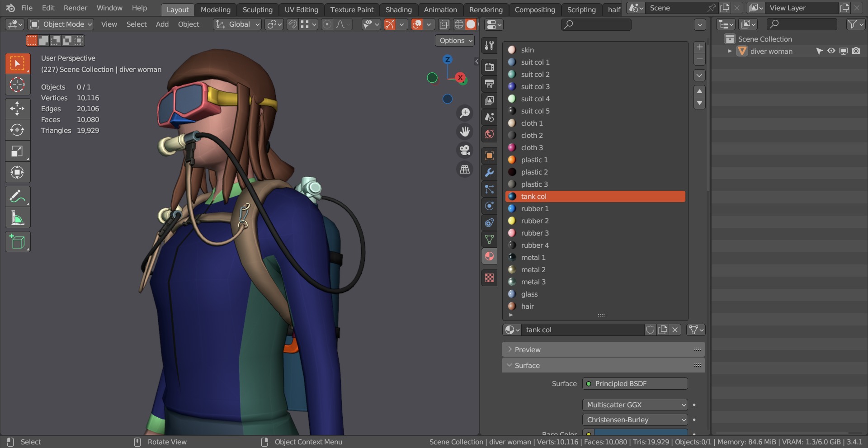This screenshot has width=868, height=448.
Task: Open Christensen-Burley subsurface method dropdown
Action: click(x=635, y=420)
